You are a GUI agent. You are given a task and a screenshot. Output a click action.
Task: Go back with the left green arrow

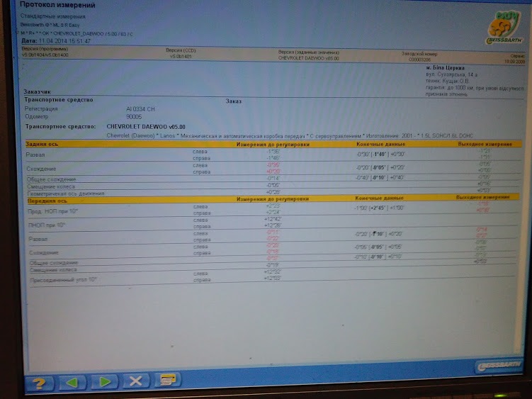point(72,383)
